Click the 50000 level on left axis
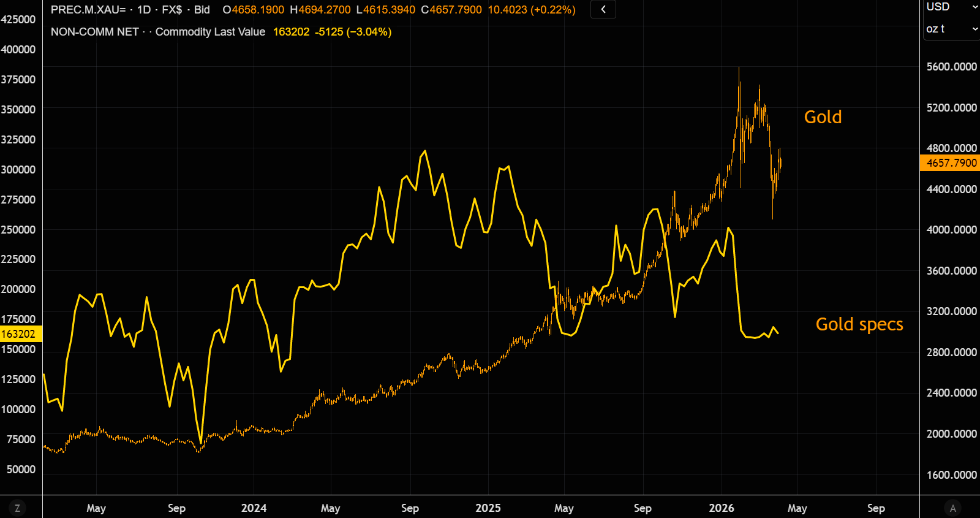980x518 pixels. pos(21,470)
